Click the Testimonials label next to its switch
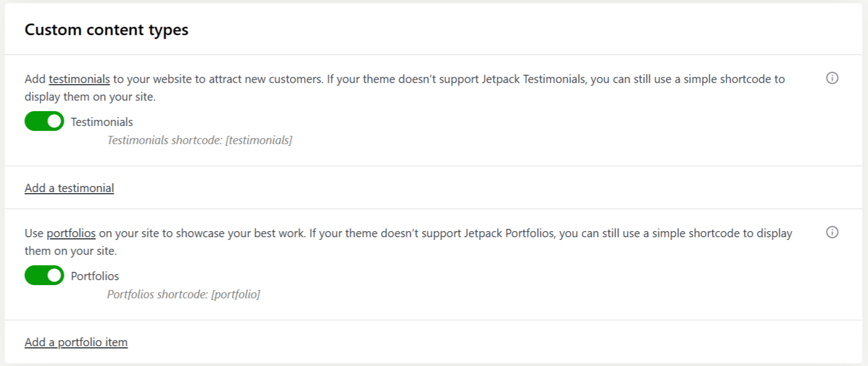Viewport: 868px width, 366px height. tap(101, 121)
